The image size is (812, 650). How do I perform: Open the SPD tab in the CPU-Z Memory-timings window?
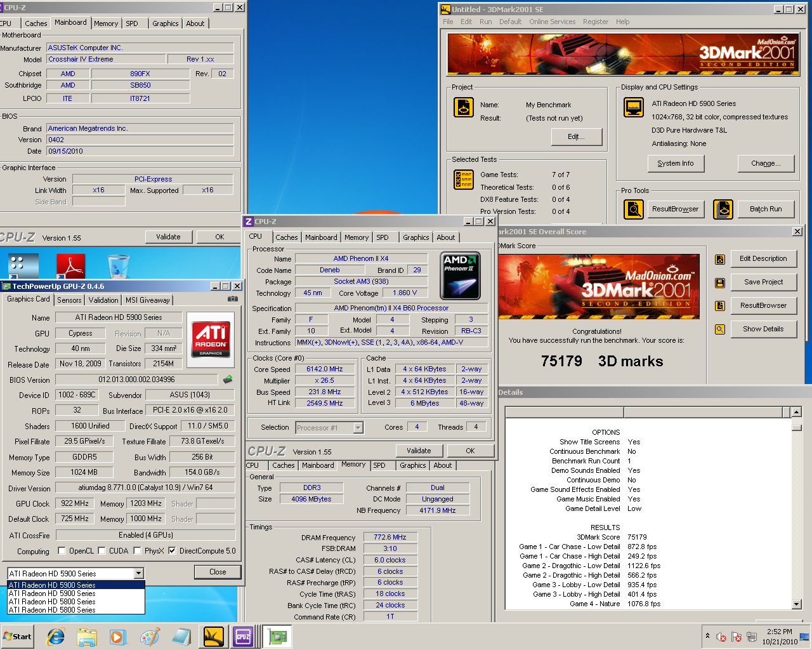(x=379, y=465)
